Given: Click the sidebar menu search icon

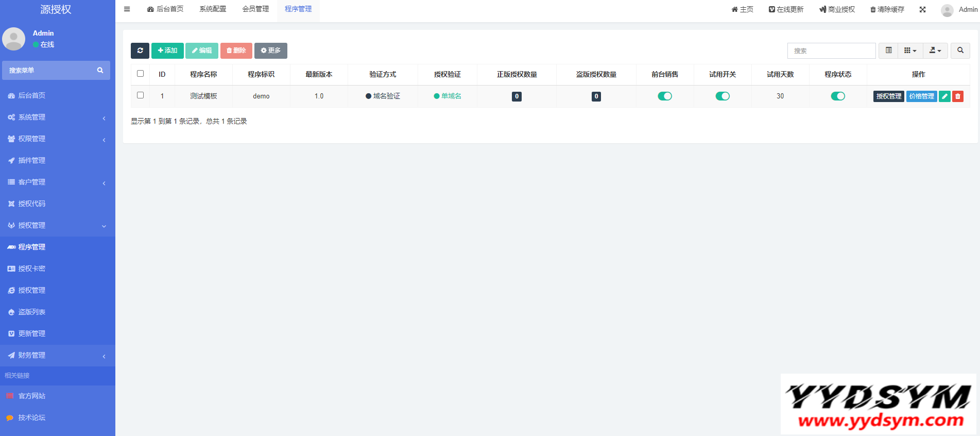Looking at the screenshot, I should [100, 71].
